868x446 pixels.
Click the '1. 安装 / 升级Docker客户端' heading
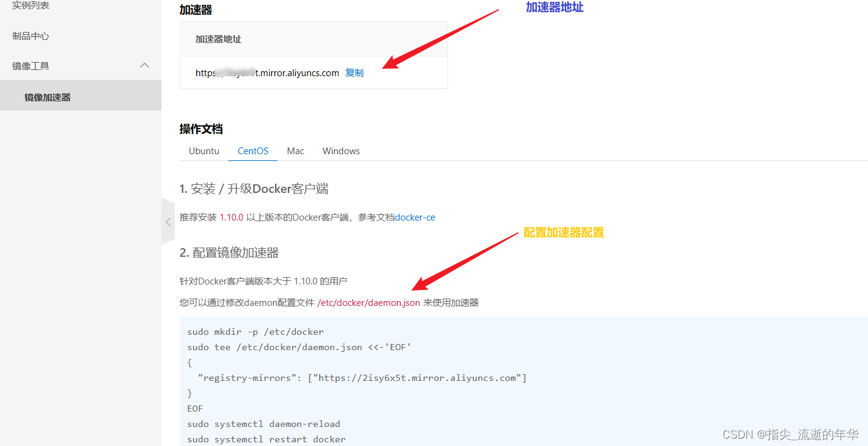pyautogui.click(x=254, y=189)
